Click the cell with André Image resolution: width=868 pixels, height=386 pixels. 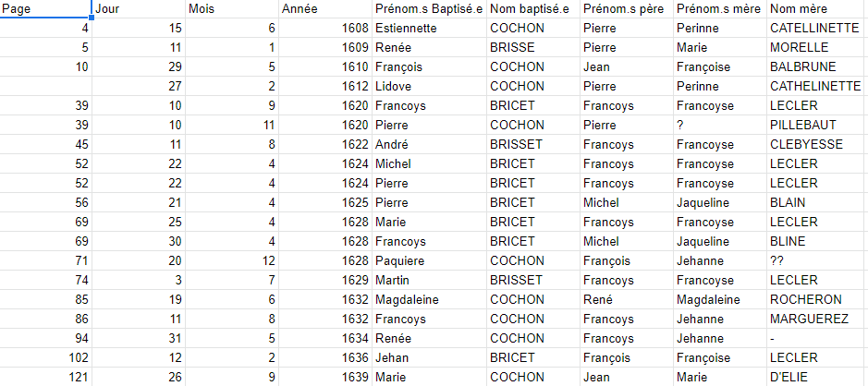coord(428,144)
